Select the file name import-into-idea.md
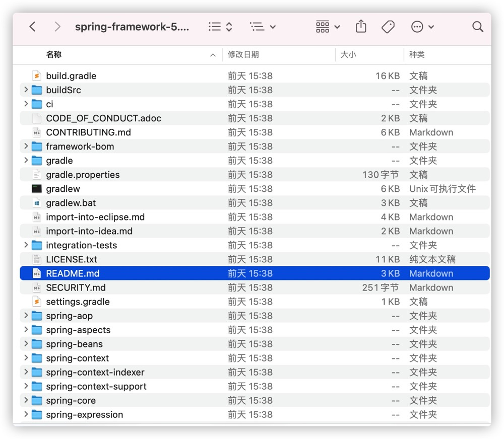 (x=89, y=231)
